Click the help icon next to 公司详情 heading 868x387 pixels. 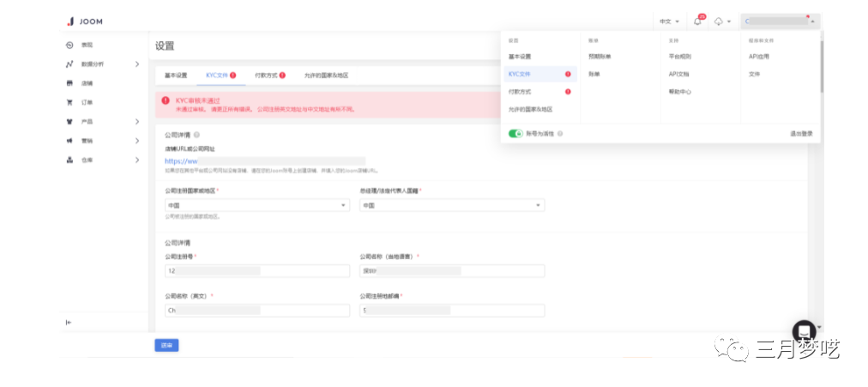point(197,135)
